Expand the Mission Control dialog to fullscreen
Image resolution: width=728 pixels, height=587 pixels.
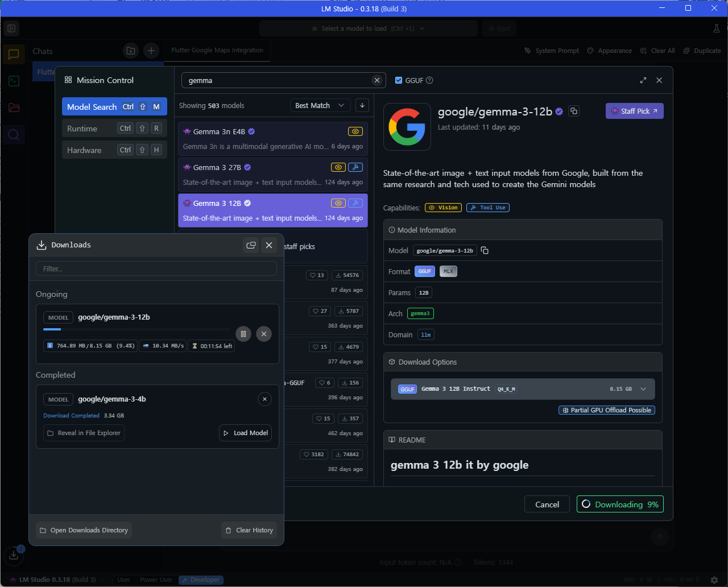pyautogui.click(x=643, y=80)
